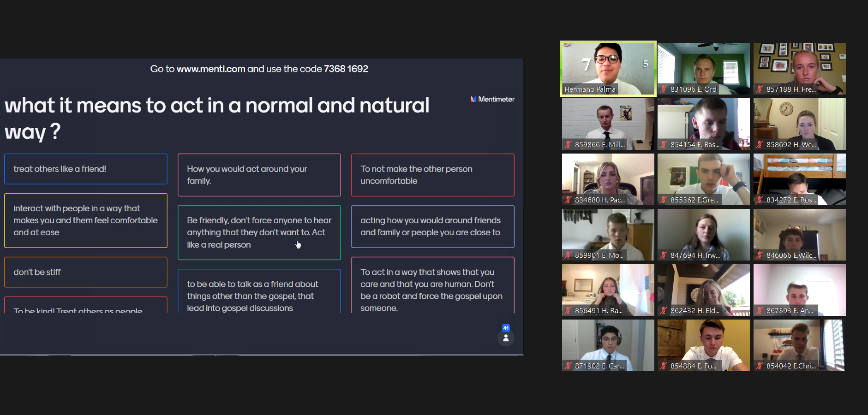Image resolution: width=868 pixels, height=415 pixels.
Task: Click muted mic icon on 862432 H. Eld tile
Action: [x=664, y=311]
